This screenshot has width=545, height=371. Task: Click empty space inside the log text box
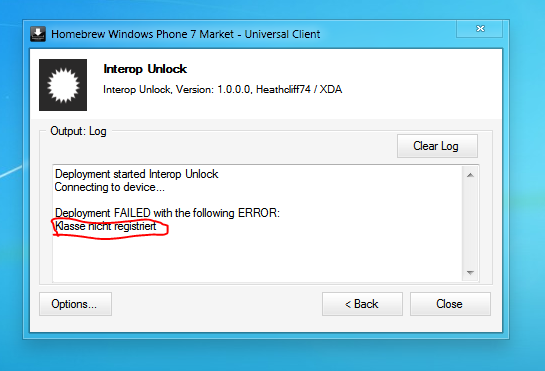coord(257,257)
